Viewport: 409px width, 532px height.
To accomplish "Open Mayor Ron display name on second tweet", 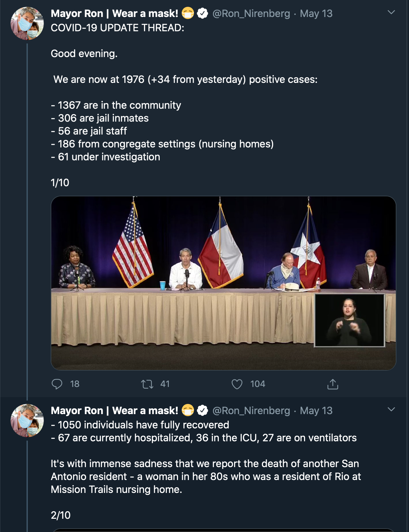I will tap(114, 411).
